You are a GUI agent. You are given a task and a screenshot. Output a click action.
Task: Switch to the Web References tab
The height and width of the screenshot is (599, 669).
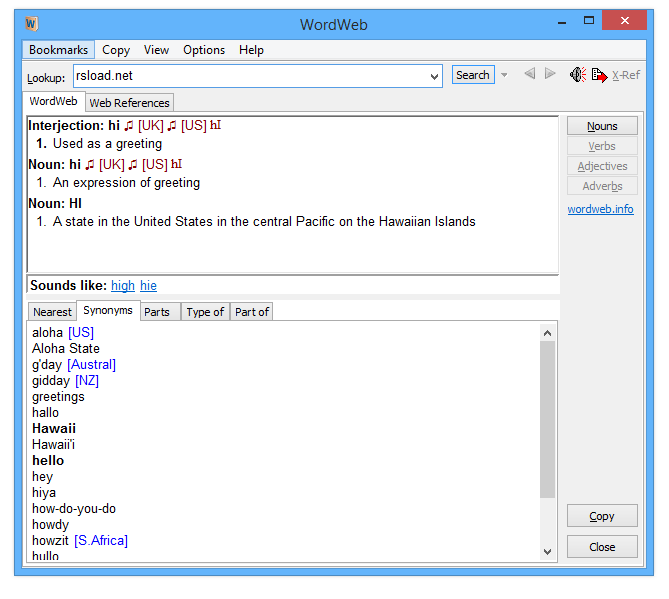(129, 103)
